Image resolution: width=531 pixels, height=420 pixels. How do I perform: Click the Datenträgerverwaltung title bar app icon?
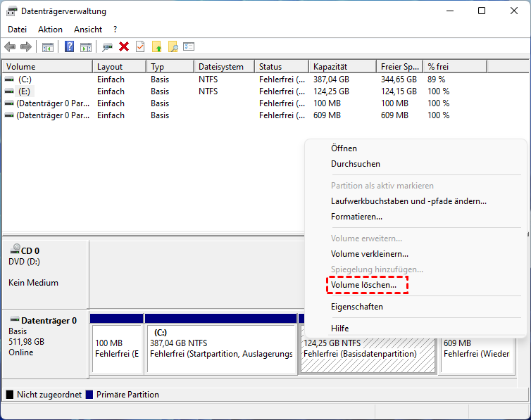pyautogui.click(x=11, y=11)
